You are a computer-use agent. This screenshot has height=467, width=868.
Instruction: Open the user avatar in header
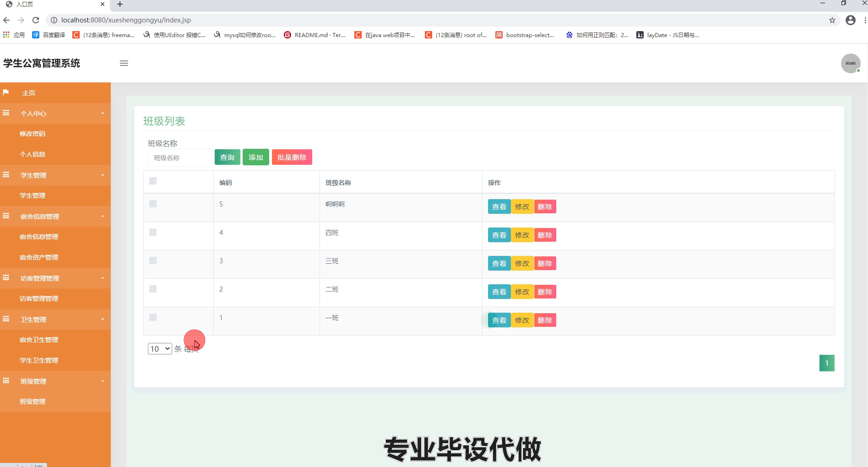coord(851,63)
